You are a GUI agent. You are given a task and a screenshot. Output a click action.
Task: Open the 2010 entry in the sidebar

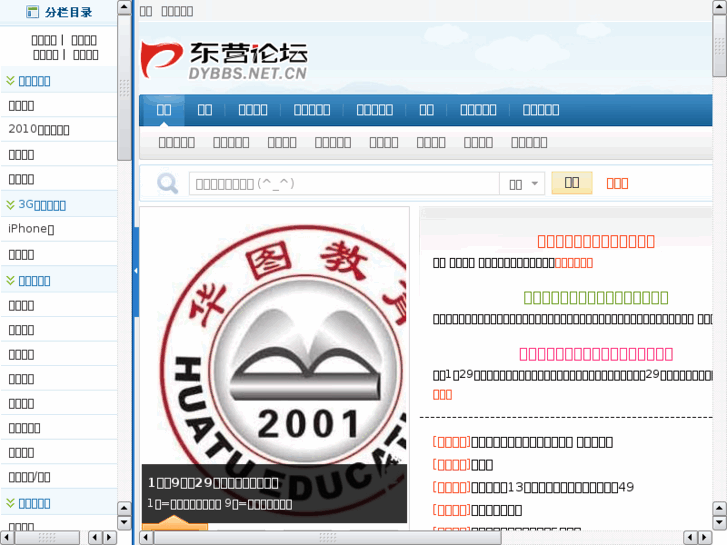tap(39, 129)
